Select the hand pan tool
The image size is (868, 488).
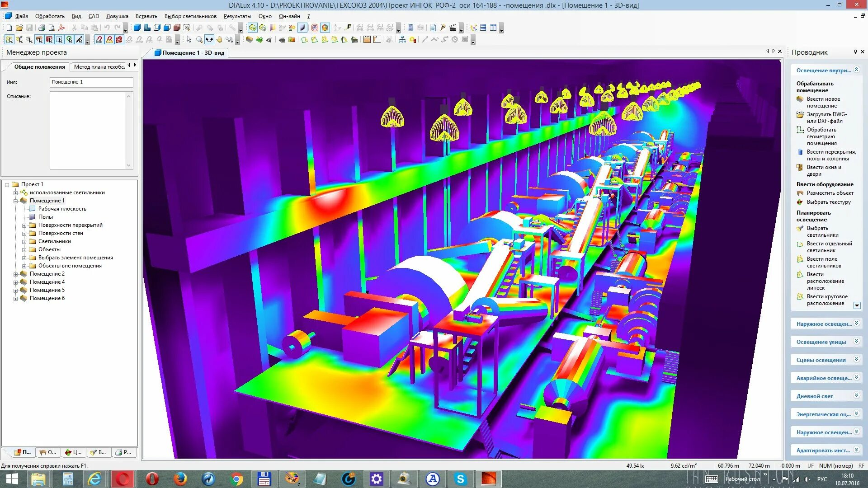coord(219,40)
